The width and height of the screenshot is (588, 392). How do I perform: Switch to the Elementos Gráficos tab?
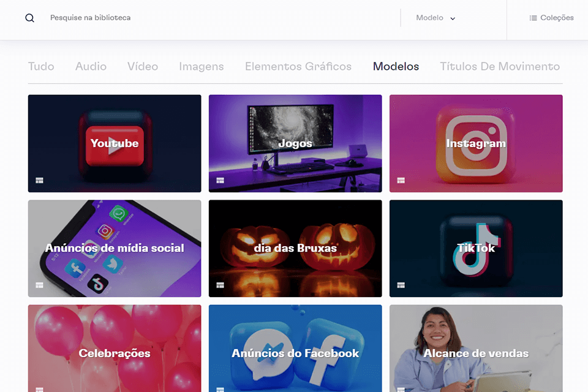(x=298, y=66)
